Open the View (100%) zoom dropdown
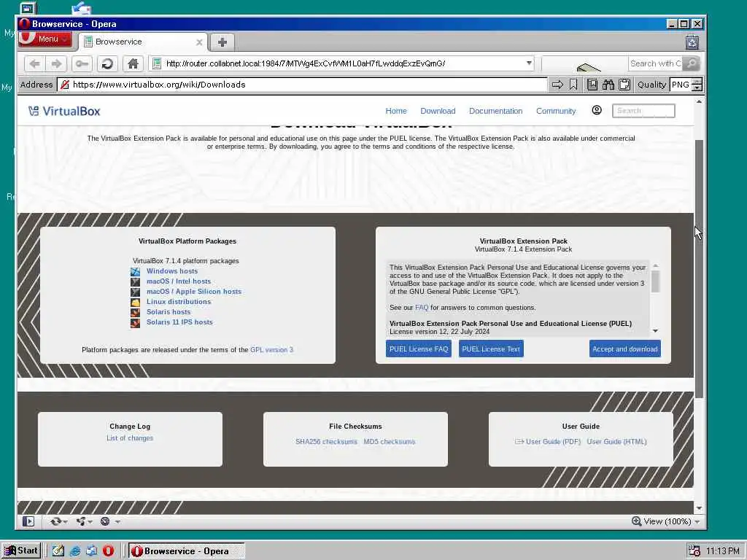 pos(665,521)
